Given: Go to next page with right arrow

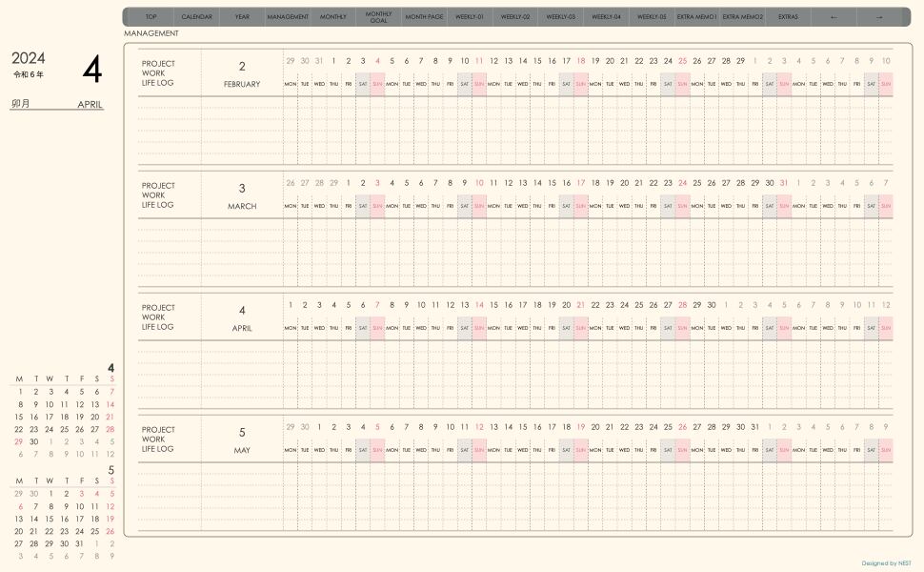Looking at the screenshot, I should pyautogui.click(x=879, y=16).
